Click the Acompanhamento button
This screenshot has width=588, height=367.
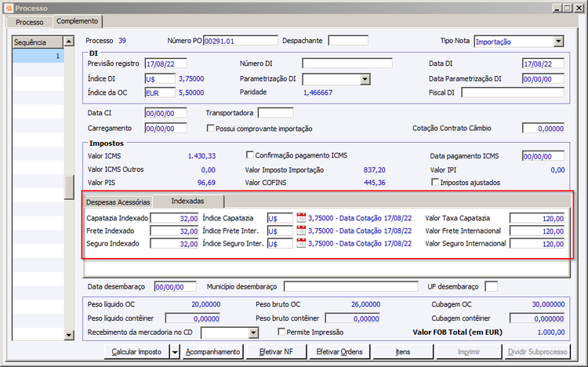[x=212, y=352]
